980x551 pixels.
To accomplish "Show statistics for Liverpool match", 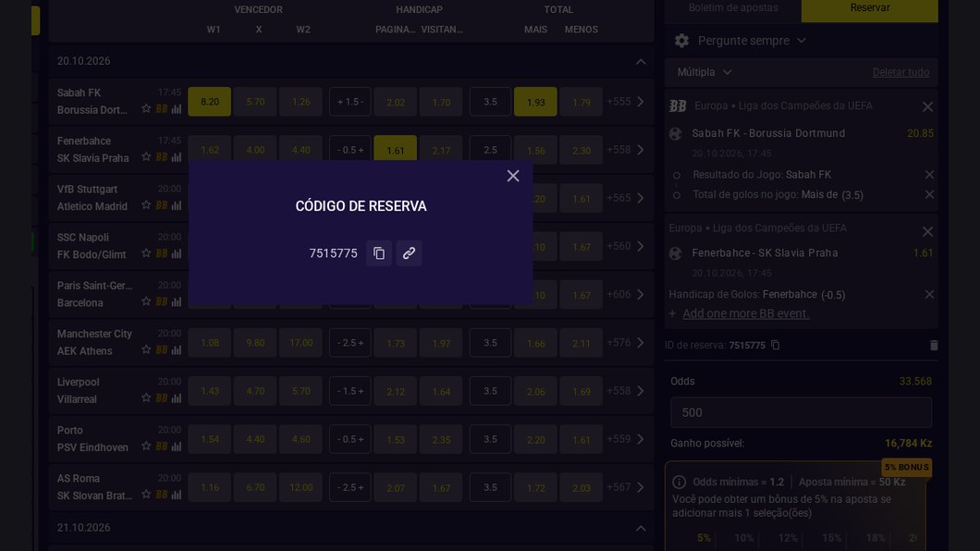I will pos(177,398).
